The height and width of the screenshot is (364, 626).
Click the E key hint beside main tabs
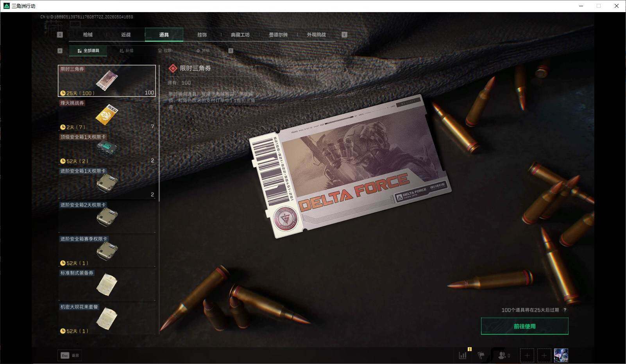pos(344,35)
